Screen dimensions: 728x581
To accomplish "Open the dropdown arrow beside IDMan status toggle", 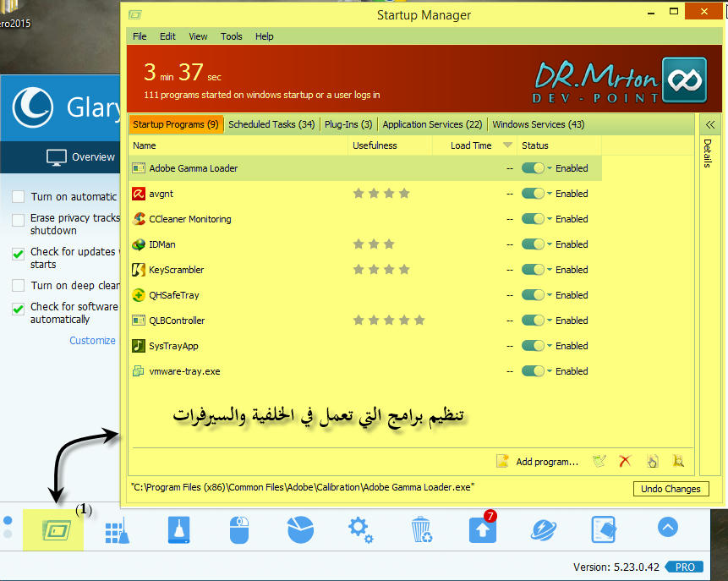I will pyautogui.click(x=550, y=244).
